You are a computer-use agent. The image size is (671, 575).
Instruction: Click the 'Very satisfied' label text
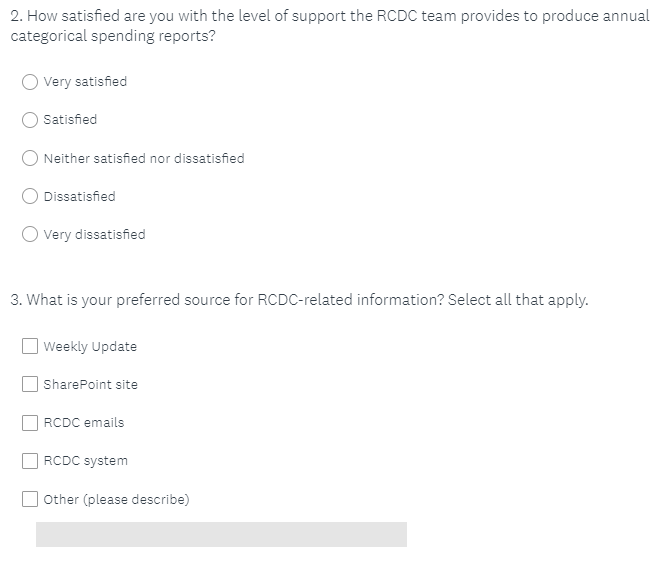click(x=86, y=82)
